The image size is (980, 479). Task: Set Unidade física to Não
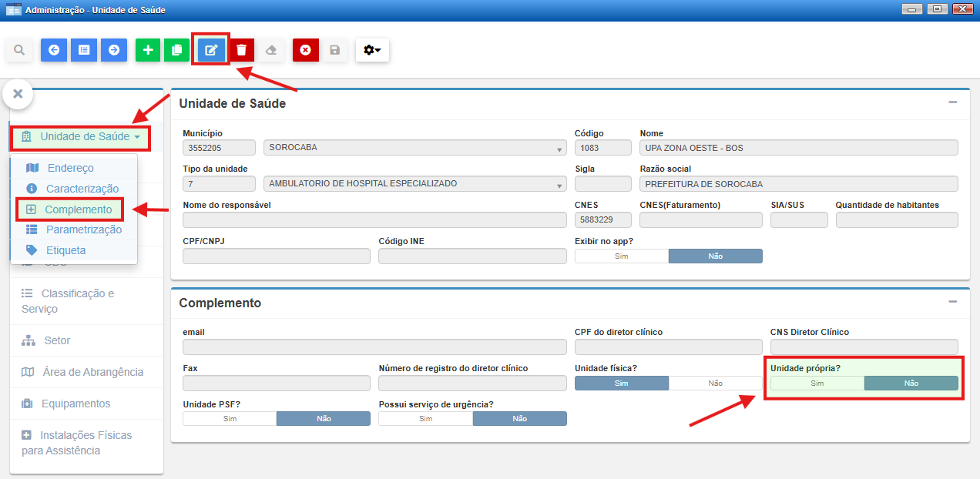pos(715,384)
